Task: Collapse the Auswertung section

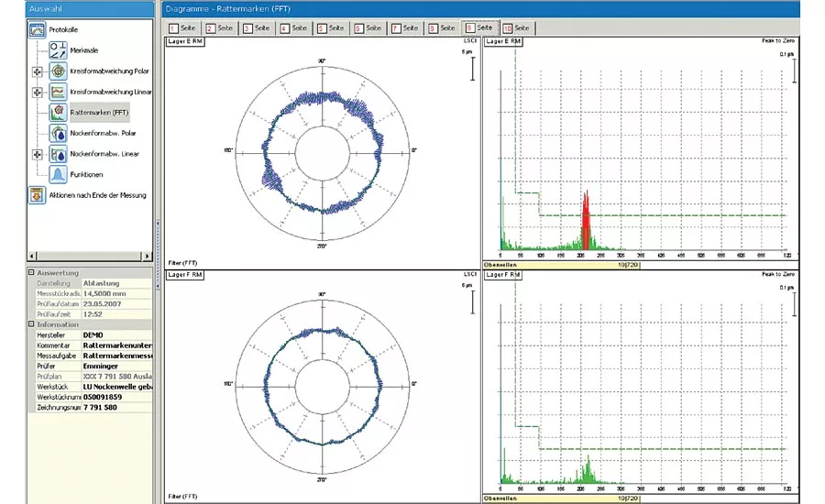Action: coord(31,272)
